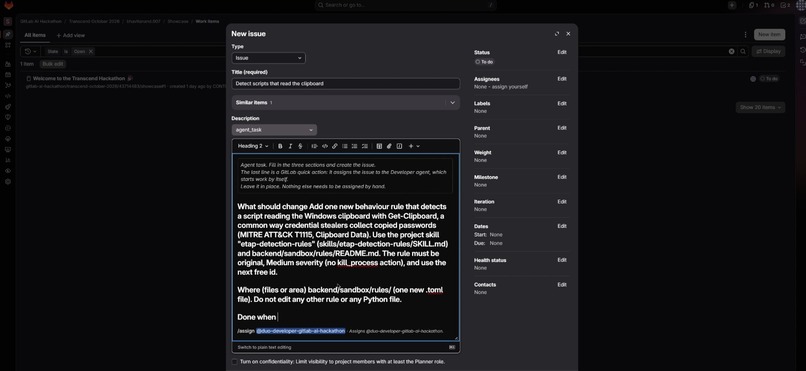Insert a blockquote via toolbar icon
This screenshot has height=371, width=806.
314,146
